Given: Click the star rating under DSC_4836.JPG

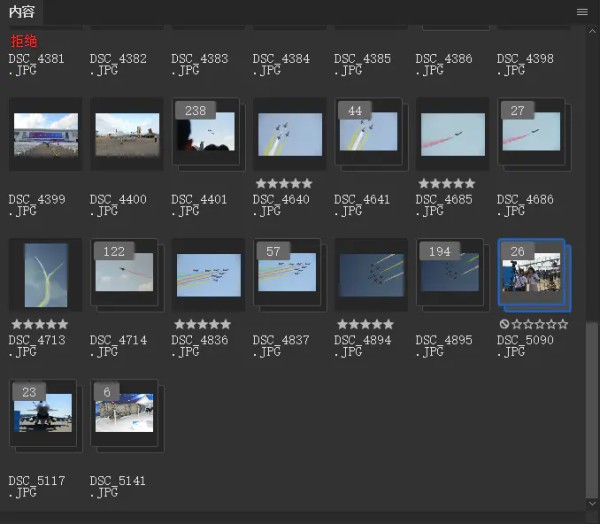Looking at the screenshot, I should [202, 325].
